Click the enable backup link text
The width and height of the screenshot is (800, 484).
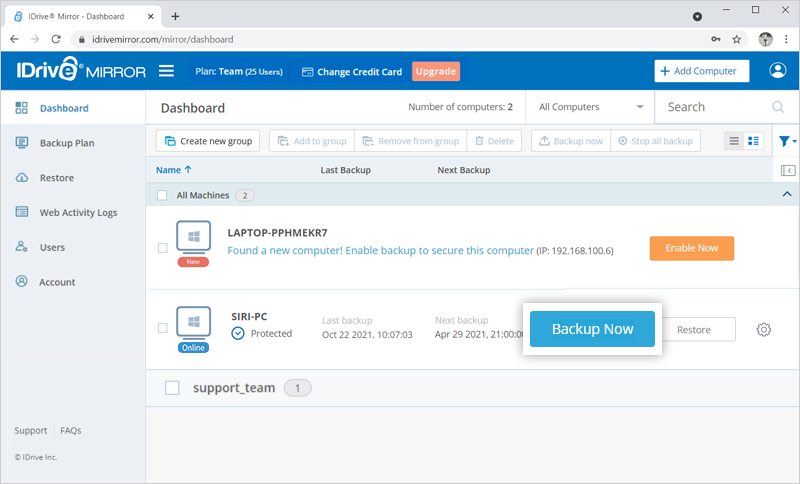tap(381, 250)
